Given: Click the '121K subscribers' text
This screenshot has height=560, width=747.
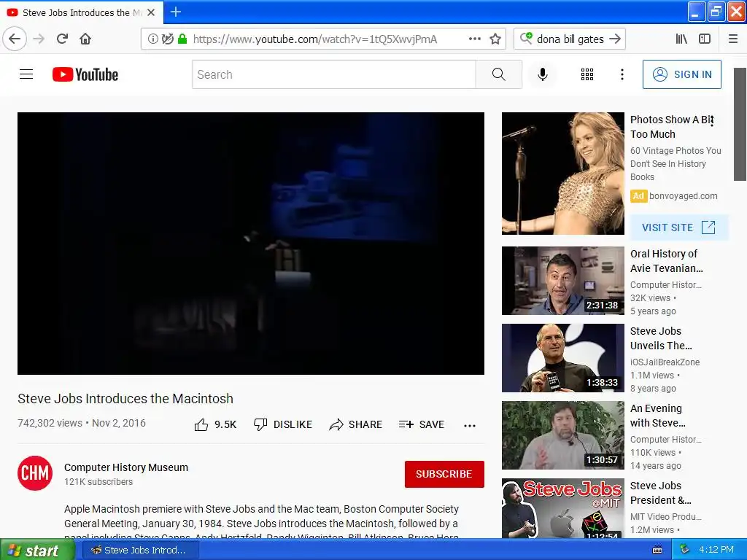Looking at the screenshot, I should coord(98,481).
